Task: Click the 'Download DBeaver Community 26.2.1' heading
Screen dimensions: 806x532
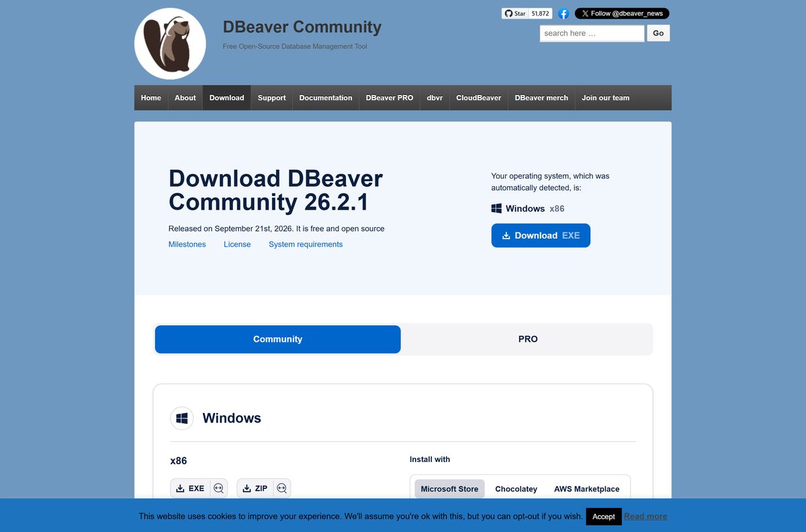Action: point(275,190)
